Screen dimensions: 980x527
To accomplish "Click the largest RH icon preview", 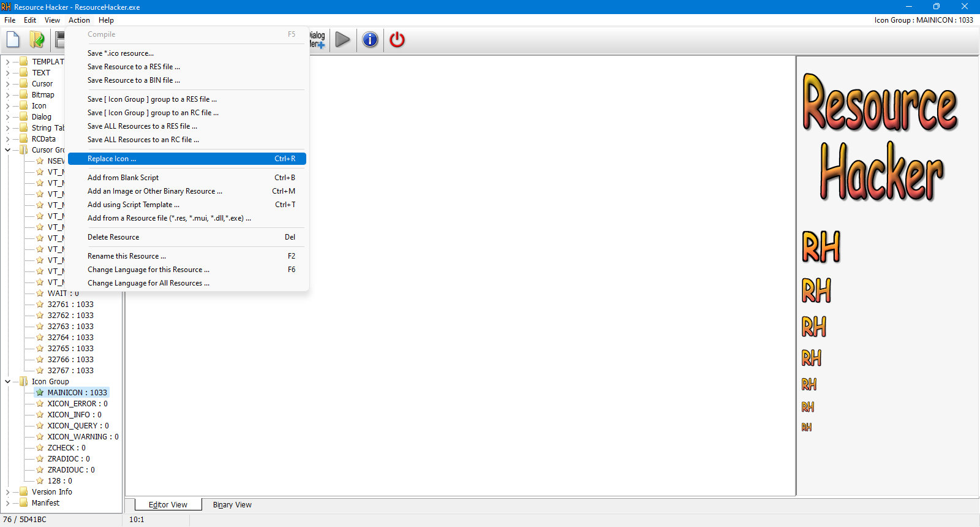I will 821,247.
